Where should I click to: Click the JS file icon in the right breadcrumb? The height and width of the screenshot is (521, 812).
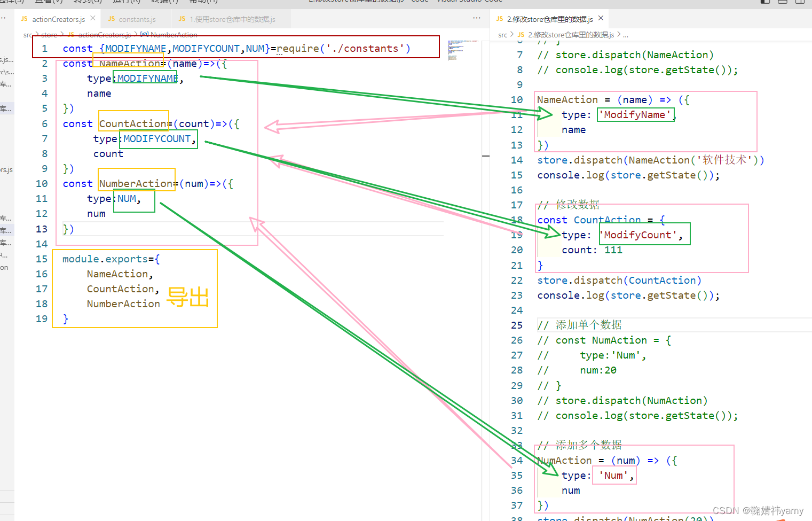(520, 35)
